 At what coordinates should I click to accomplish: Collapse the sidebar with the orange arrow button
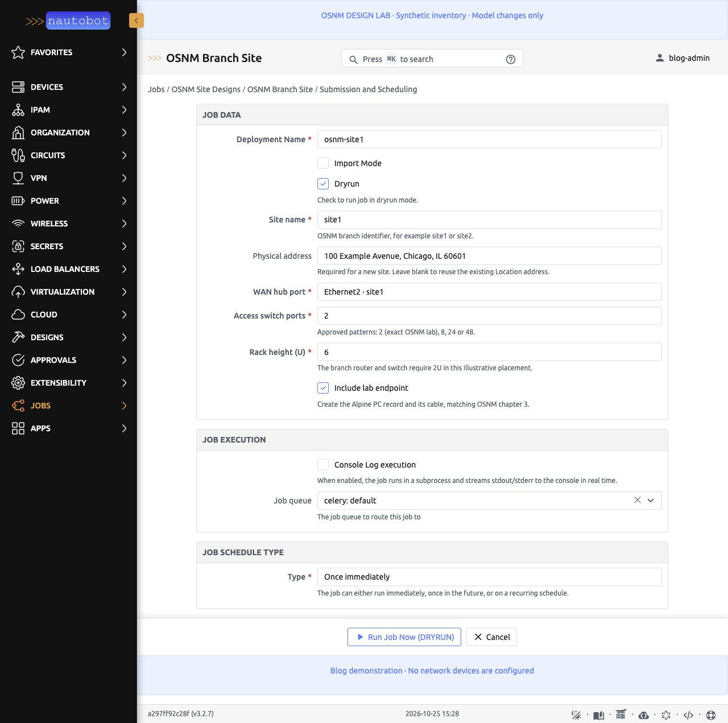point(136,20)
